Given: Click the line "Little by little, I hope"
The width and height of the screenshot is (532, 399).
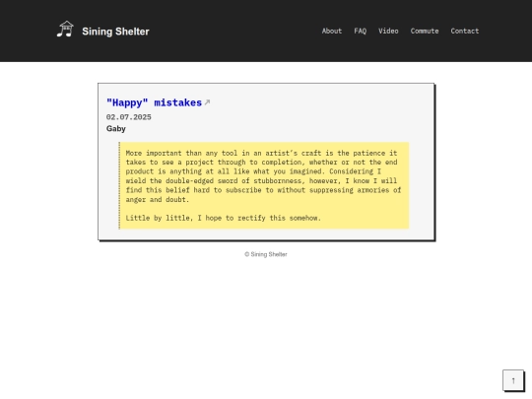Looking at the screenshot, I should (x=223, y=218).
